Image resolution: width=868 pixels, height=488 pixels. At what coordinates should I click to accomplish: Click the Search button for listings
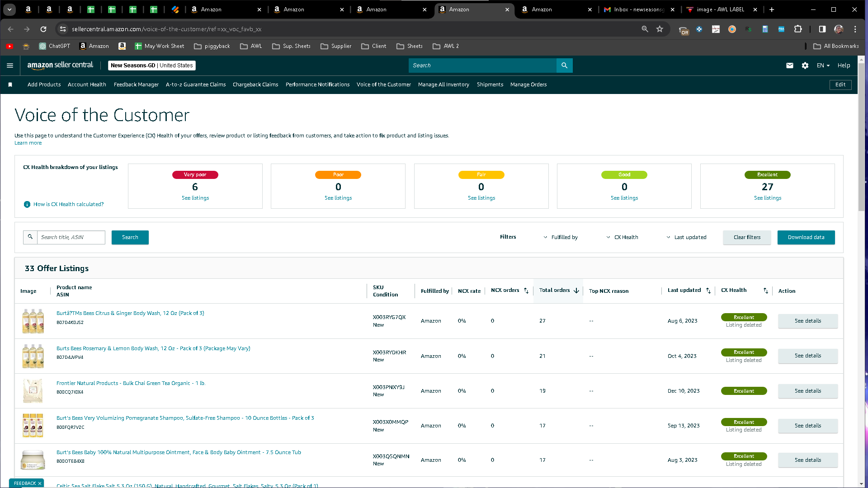(130, 237)
